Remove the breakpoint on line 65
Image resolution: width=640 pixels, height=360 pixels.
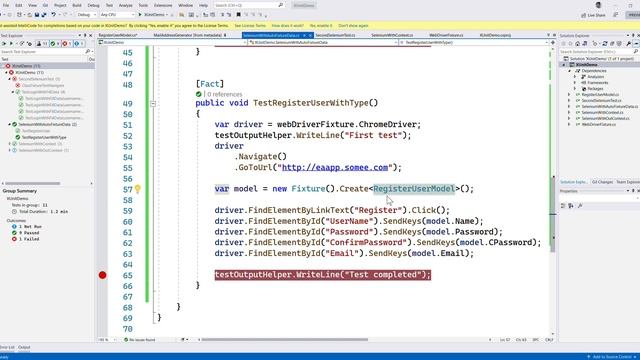tap(102, 275)
